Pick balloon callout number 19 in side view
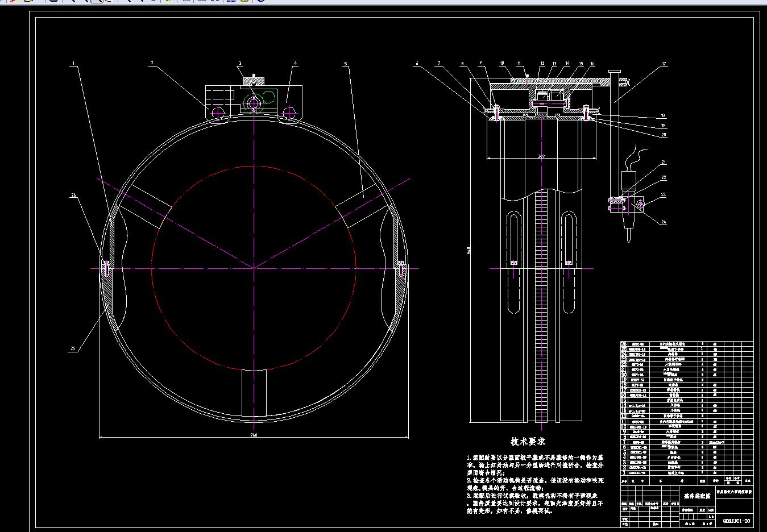This screenshot has width=767, height=532. coord(664,126)
